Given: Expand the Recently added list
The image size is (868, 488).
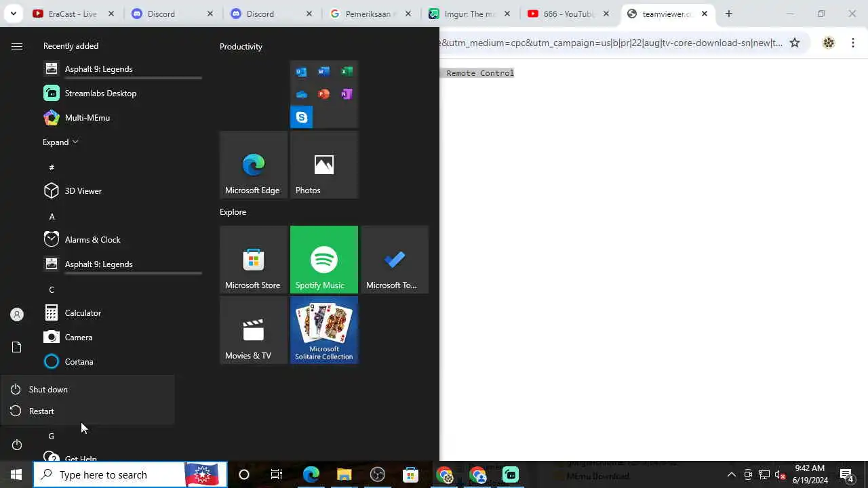Looking at the screenshot, I should pyautogui.click(x=60, y=142).
